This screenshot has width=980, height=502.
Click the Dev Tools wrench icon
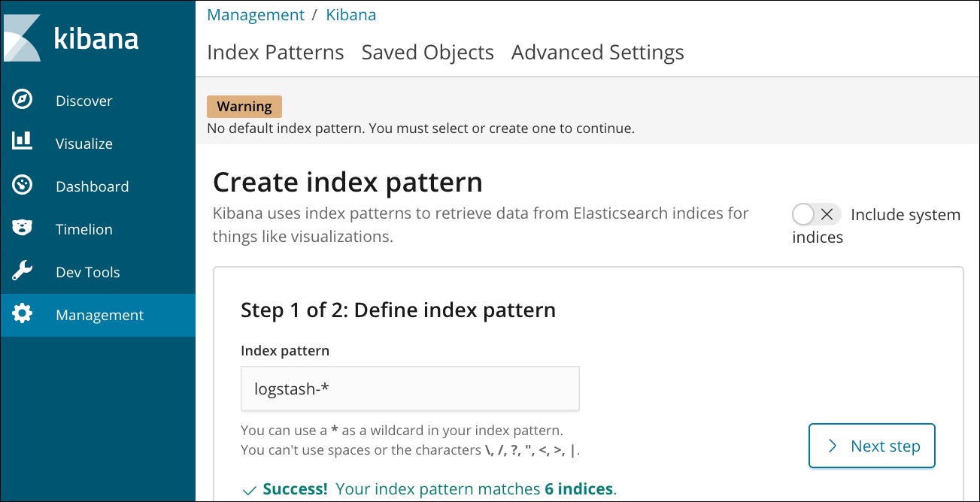(x=23, y=272)
